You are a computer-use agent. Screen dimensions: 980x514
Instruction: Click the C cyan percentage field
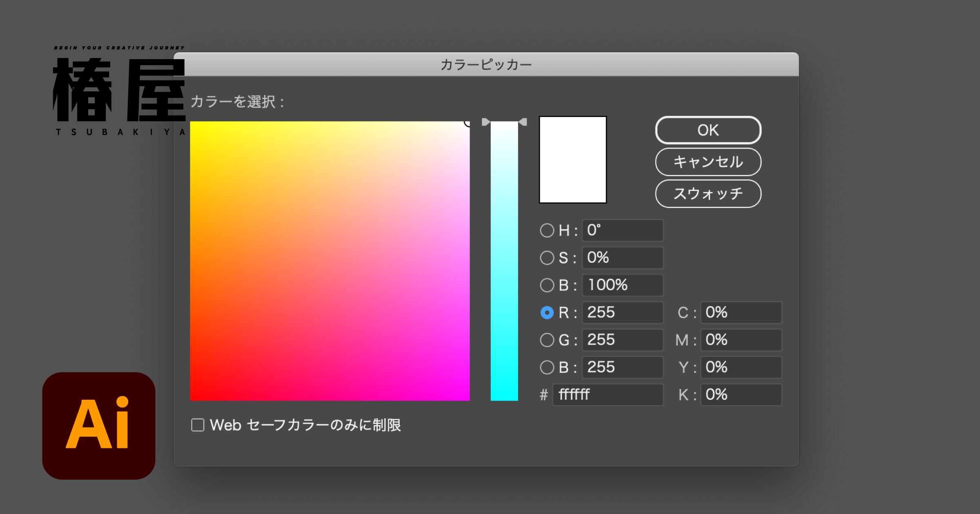pos(740,312)
